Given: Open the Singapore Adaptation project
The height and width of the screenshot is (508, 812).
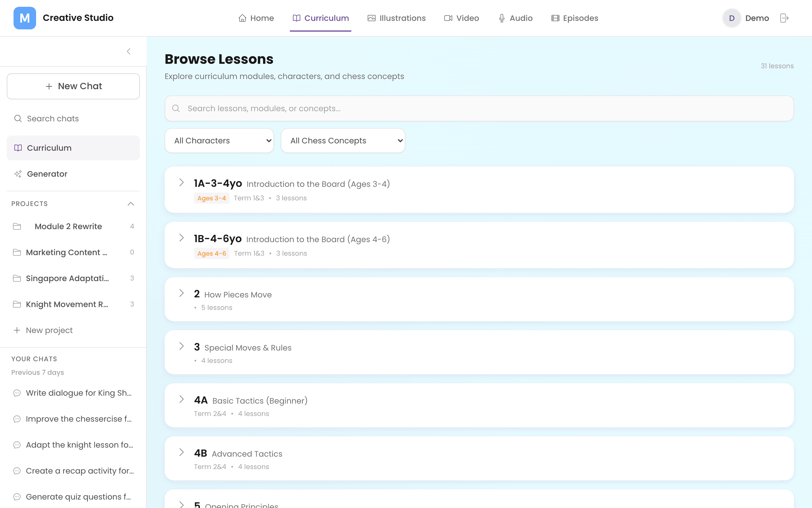Looking at the screenshot, I should [73, 278].
